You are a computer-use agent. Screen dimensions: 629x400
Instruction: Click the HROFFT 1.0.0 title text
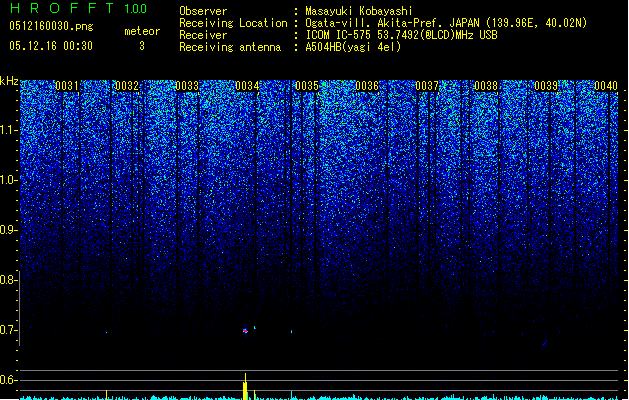tap(78, 8)
